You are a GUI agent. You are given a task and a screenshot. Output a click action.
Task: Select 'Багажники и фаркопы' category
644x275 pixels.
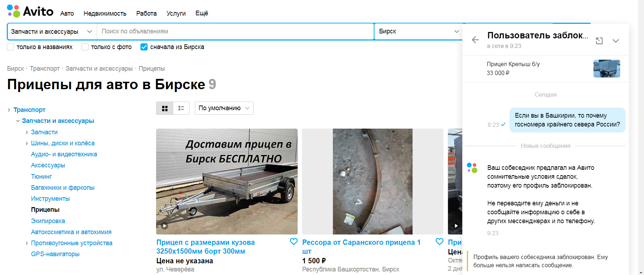63,188
